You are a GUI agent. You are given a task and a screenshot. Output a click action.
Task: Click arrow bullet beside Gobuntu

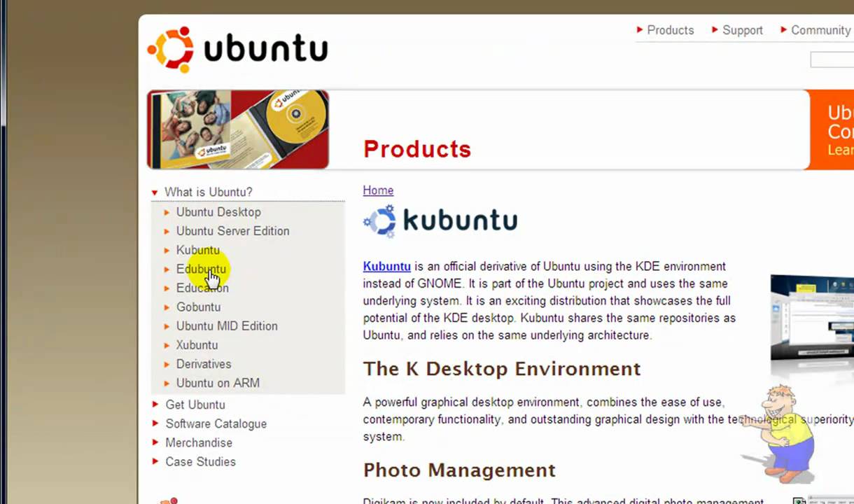point(167,307)
